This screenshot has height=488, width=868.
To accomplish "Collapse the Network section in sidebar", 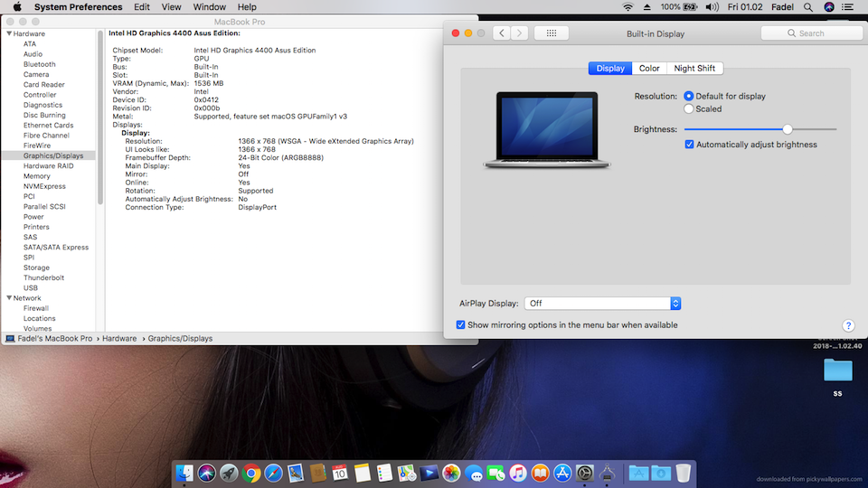I will 9,298.
